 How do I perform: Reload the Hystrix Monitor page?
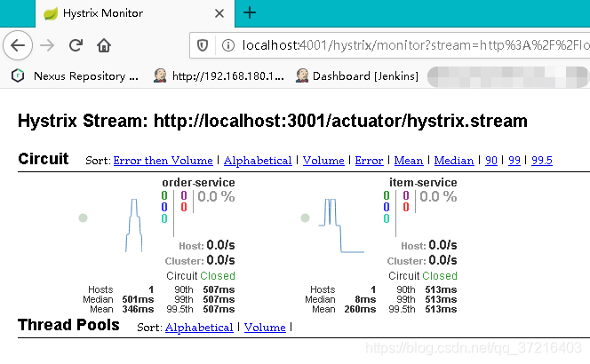click(x=76, y=45)
